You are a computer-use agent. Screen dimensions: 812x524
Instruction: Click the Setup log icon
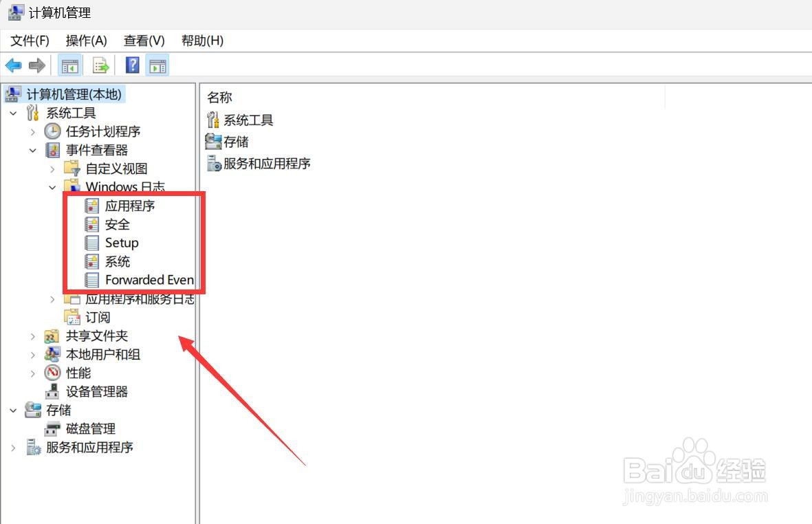91,243
